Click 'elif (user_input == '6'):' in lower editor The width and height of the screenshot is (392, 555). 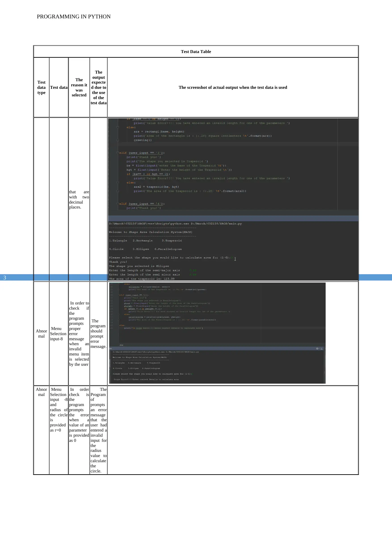click(134, 295)
